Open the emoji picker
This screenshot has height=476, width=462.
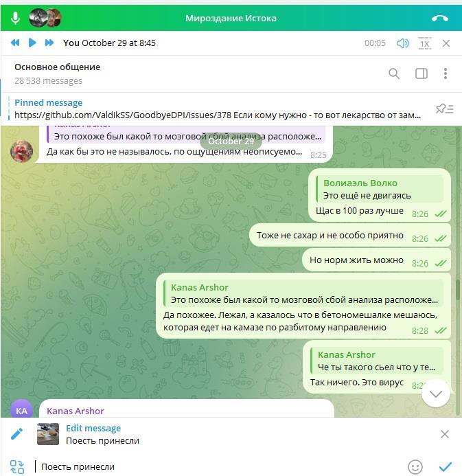[x=415, y=467]
